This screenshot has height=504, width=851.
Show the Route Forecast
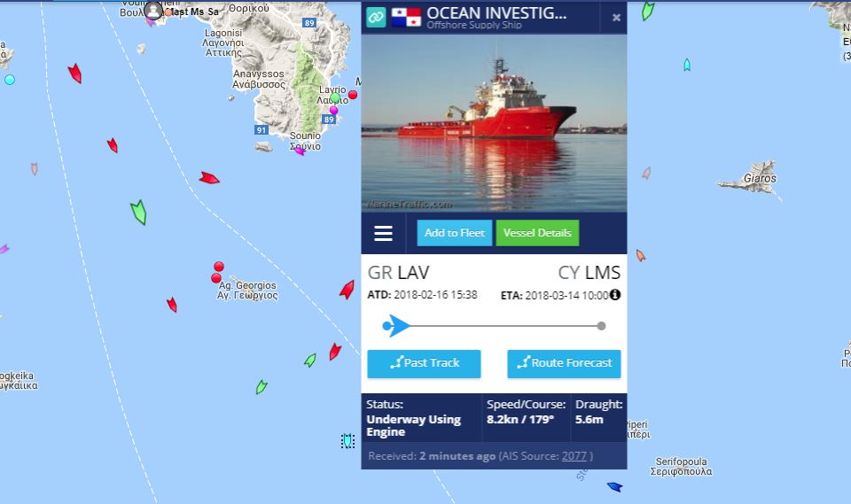[x=564, y=363]
